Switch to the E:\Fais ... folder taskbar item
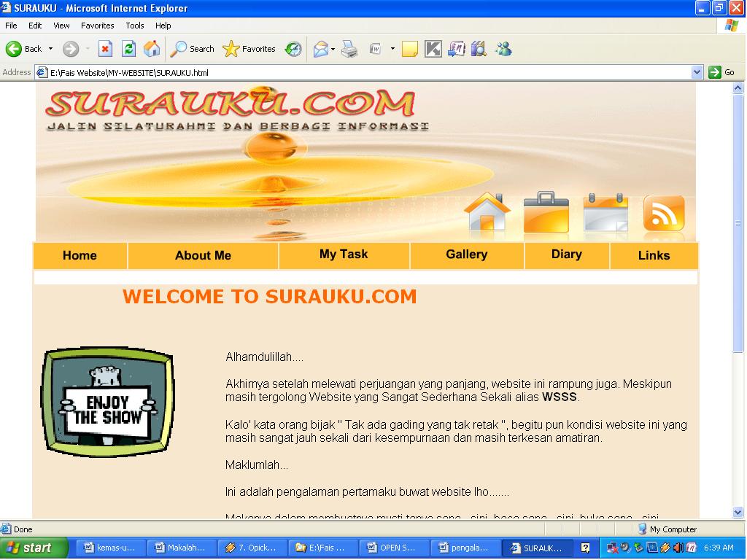 [322, 548]
